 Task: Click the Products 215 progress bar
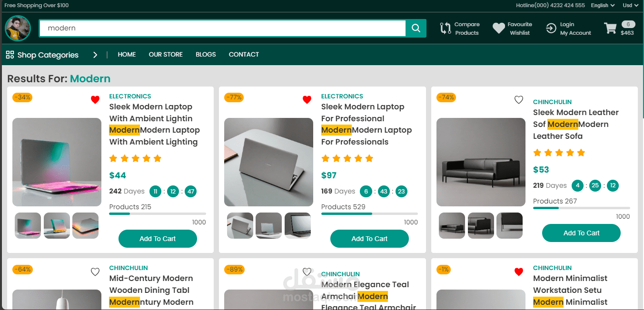pyautogui.click(x=158, y=213)
